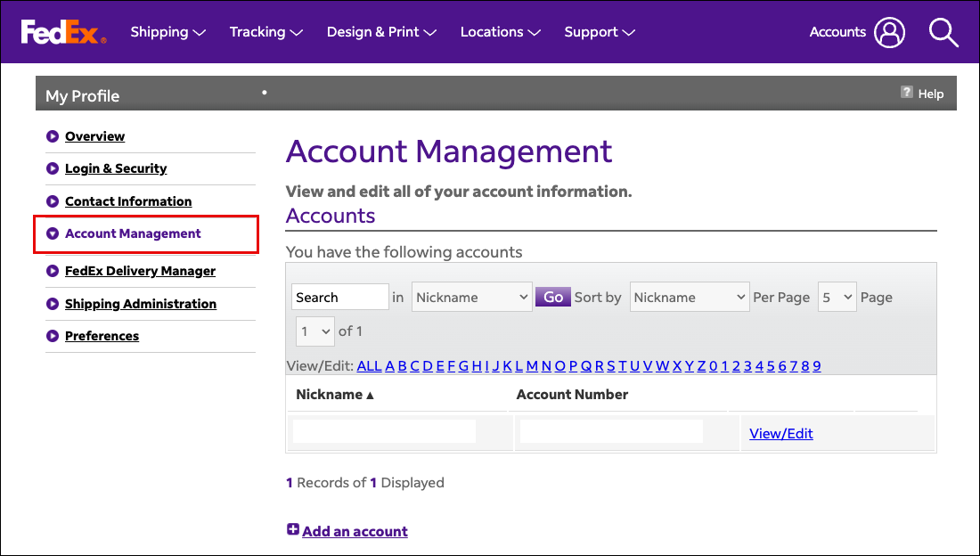Viewport: 980px width, 556px height.
Task: Click the magnifying glass search icon
Action: (x=943, y=32)
